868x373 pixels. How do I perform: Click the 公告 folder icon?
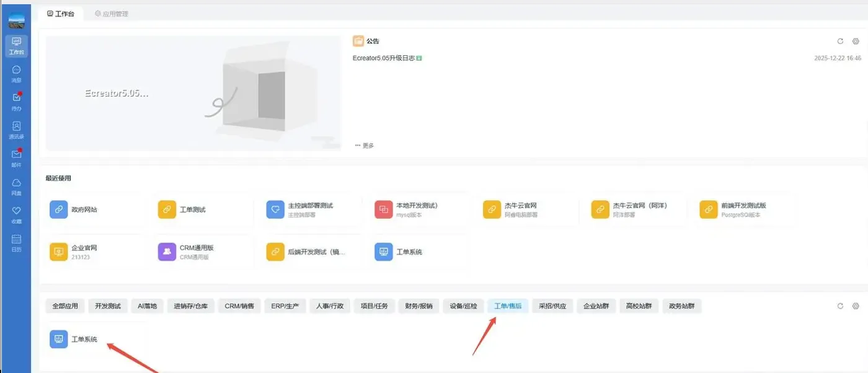358,41
